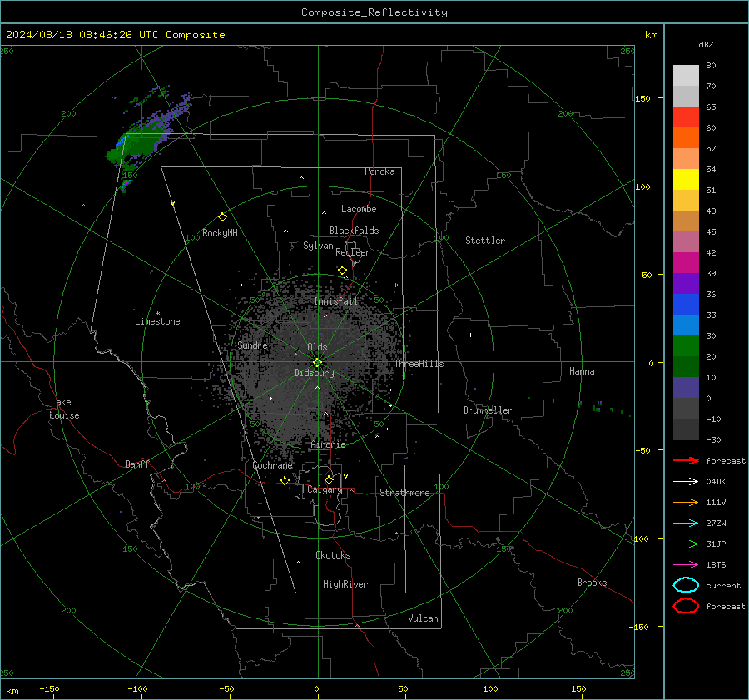Select the Brooks label
The width and height of the screenshot is (749, 700).
click(x=592, y=583)
